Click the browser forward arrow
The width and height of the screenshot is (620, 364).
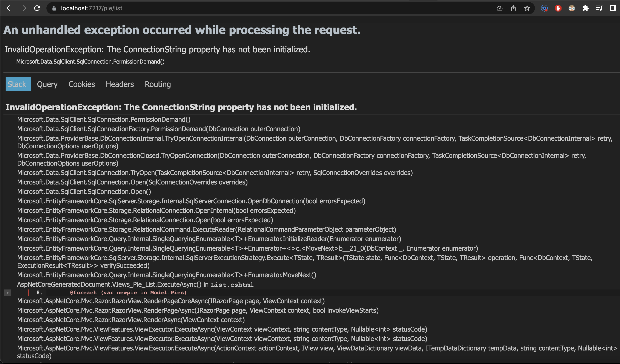click(x=23, y=8)
